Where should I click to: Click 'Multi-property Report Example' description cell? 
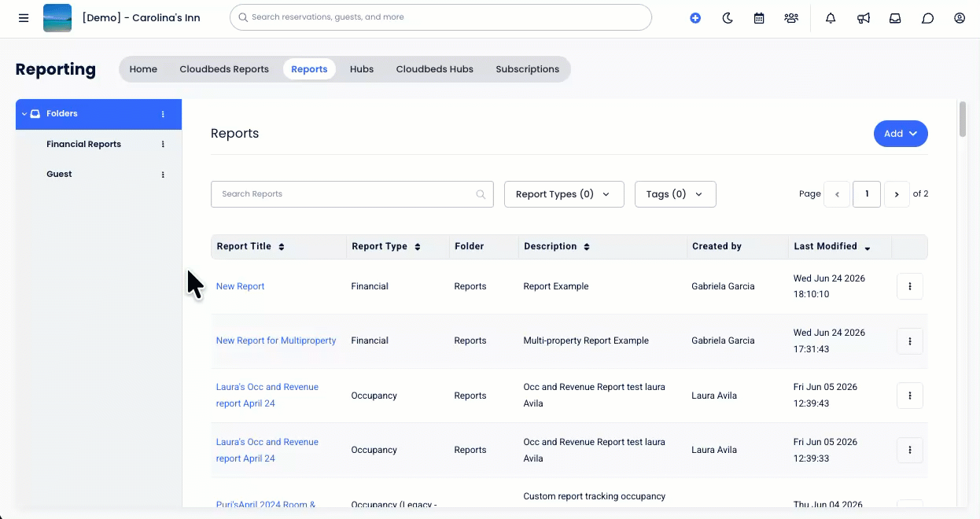586,340
